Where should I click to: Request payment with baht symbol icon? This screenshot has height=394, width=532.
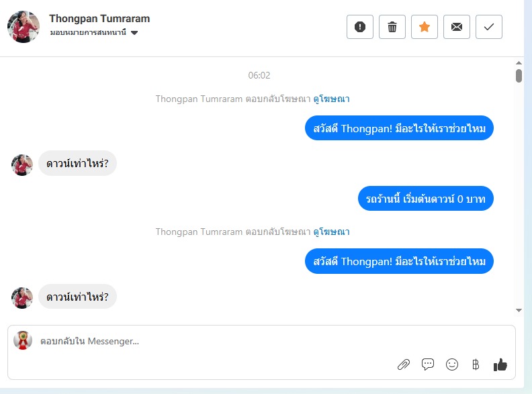pyautogui.click(x=476, y=365)
